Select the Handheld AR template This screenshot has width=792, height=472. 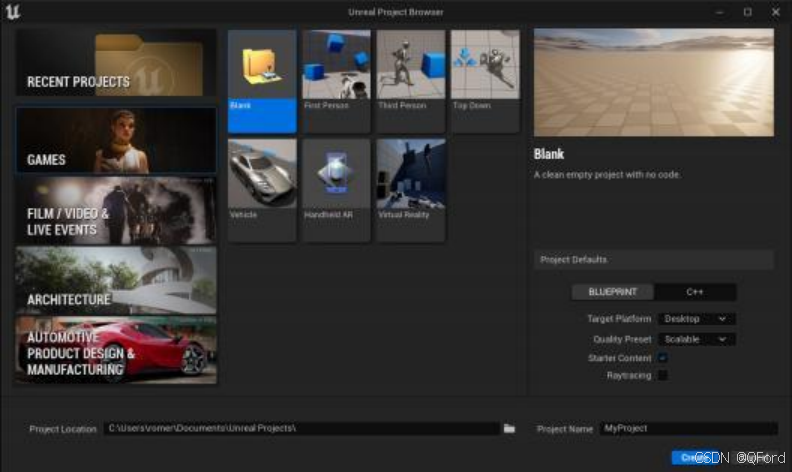[x=336, y=191]
